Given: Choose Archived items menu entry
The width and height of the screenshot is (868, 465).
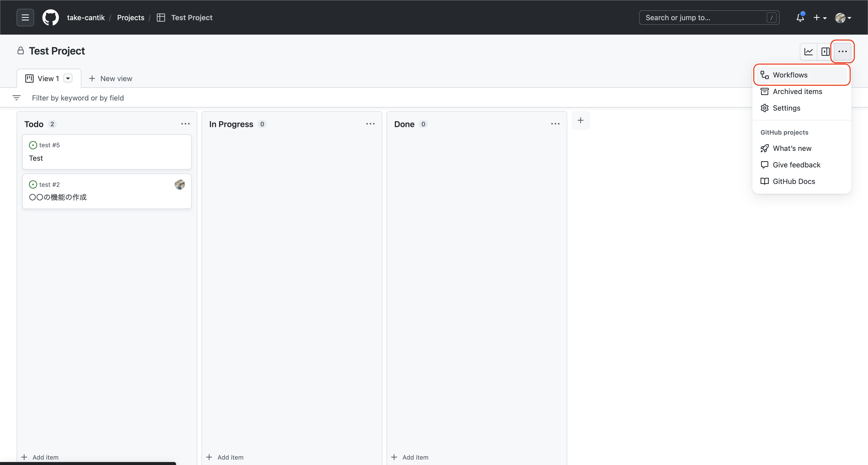Looking at the screenshot, I should click(x=797, y=91).
